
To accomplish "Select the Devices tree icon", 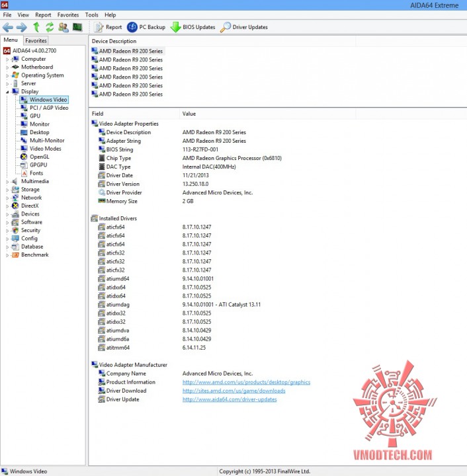I will 15,214.
